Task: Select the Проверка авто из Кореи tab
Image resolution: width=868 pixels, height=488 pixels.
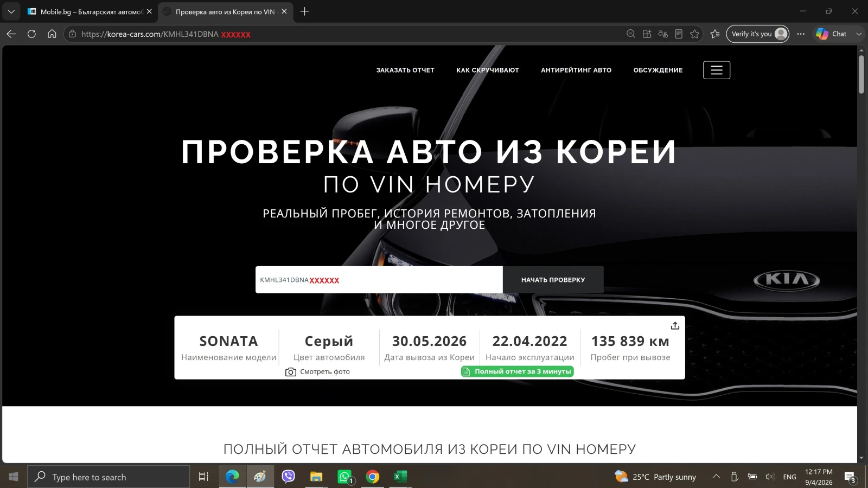Action: pyautogui.click(x=225, y=11)
